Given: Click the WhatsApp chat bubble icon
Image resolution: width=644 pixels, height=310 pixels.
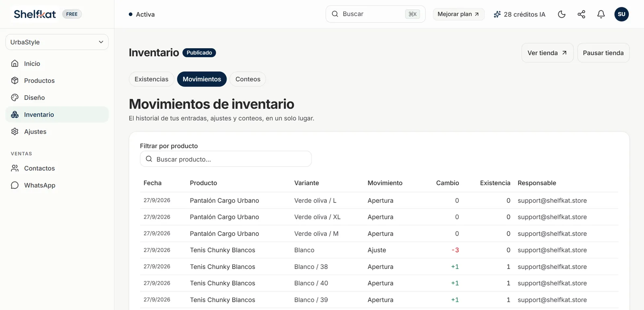Looking at the screenshot, I should pos(15,185).
